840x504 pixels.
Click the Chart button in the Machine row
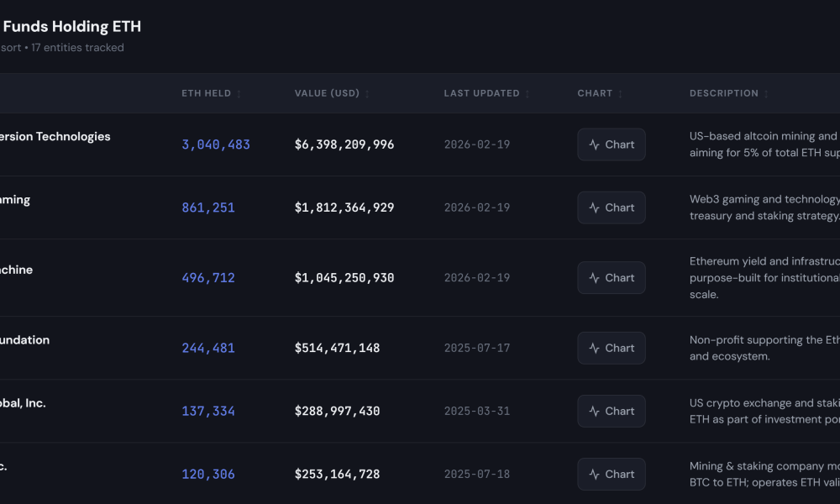click(x=611, y=277)
